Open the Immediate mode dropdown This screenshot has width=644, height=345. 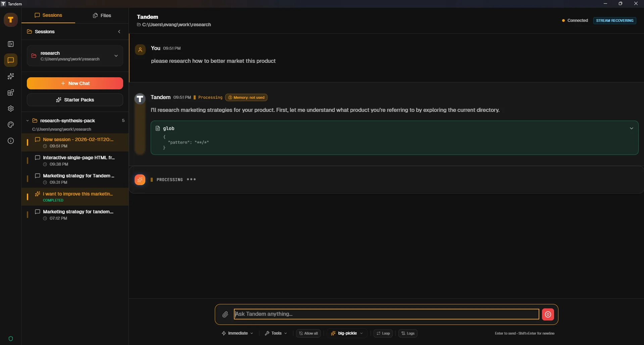point(237,333)
